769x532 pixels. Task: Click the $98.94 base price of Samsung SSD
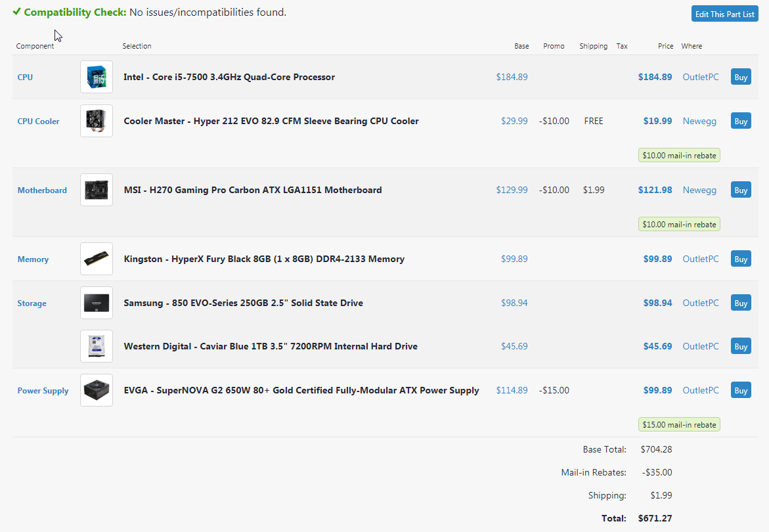click(514, 303)
